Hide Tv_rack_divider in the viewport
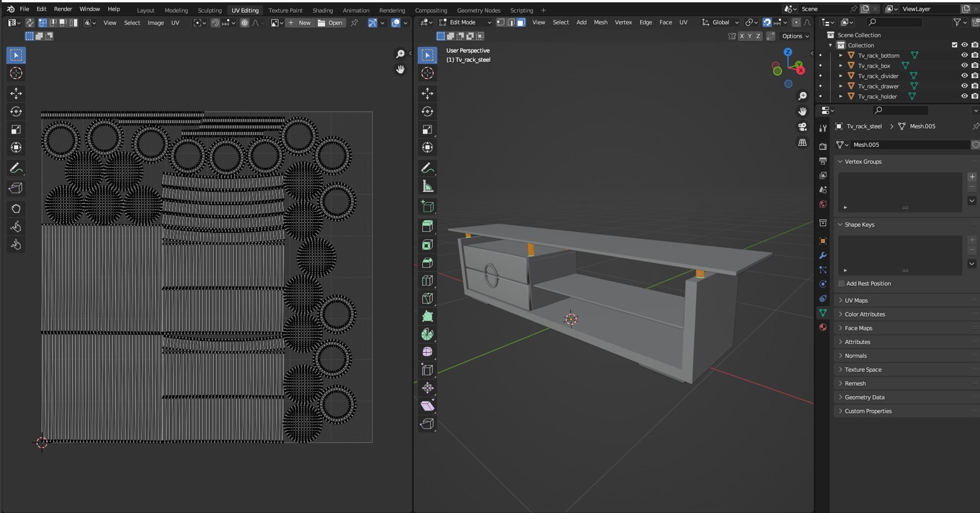This screenshot has width=980, height=513. click(964, 76)
